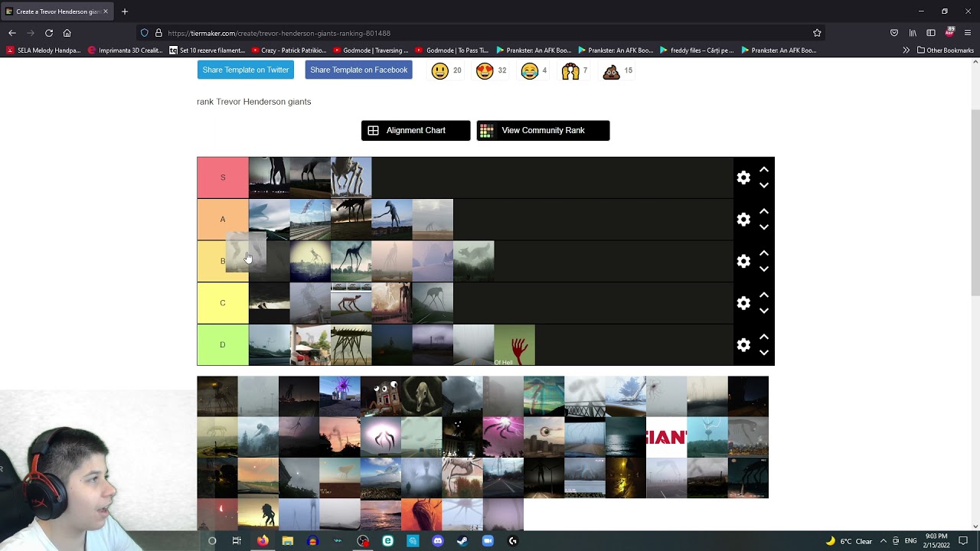React with the raised hands emoji
The image size is (980, 551).
(570, 71)
